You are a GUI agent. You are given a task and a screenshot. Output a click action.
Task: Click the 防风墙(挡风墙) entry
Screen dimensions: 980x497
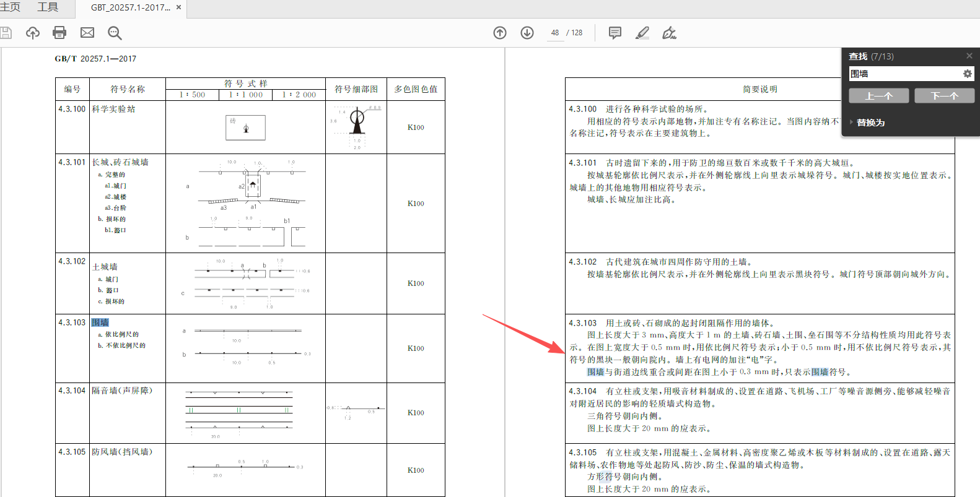tap(122, 452)
